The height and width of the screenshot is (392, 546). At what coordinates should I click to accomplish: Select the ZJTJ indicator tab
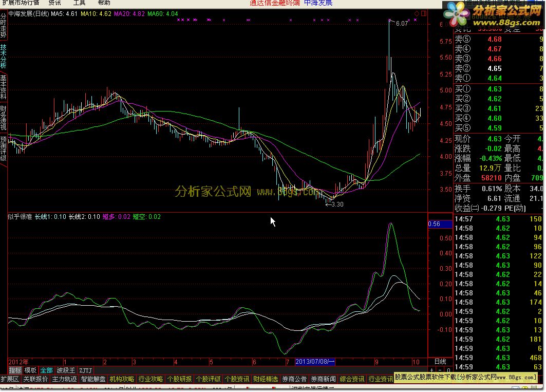pos(86,370)
